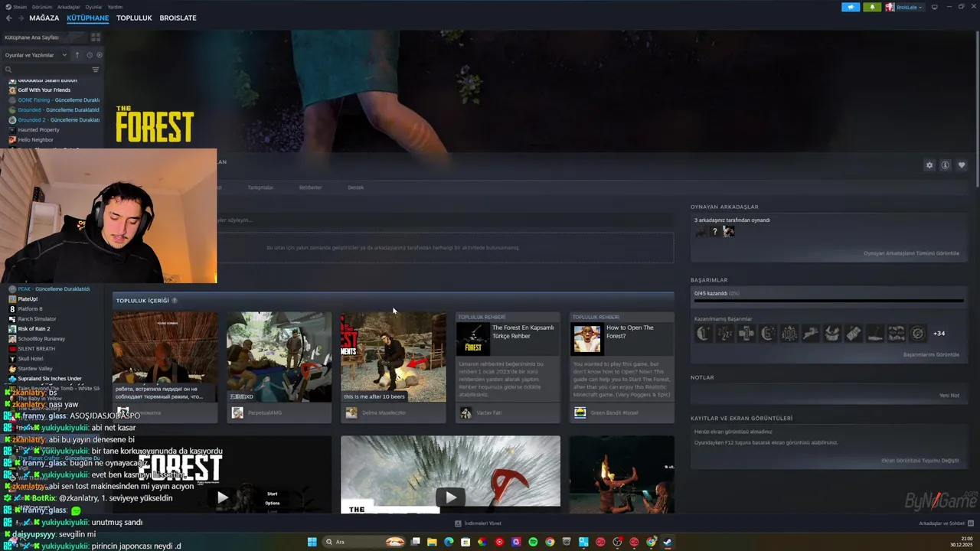Open the Tartışmalar game sub-tab
The width and height of the screenshot is (980, 551).
[260, 187]
